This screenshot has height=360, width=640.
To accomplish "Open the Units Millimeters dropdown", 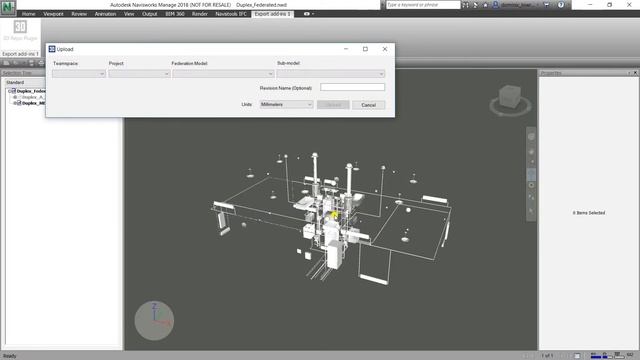I will pyautogui.click(x=286, y=104).
